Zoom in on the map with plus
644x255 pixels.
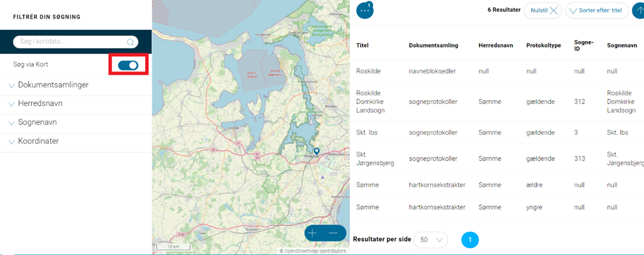[313, 233]
